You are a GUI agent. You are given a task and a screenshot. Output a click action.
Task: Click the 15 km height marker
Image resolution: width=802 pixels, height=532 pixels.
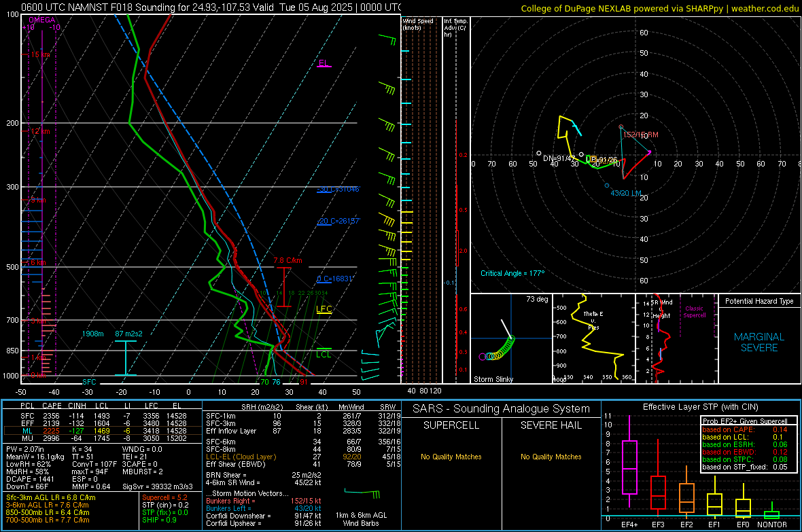pyautogui.click(x=40, y=55)
